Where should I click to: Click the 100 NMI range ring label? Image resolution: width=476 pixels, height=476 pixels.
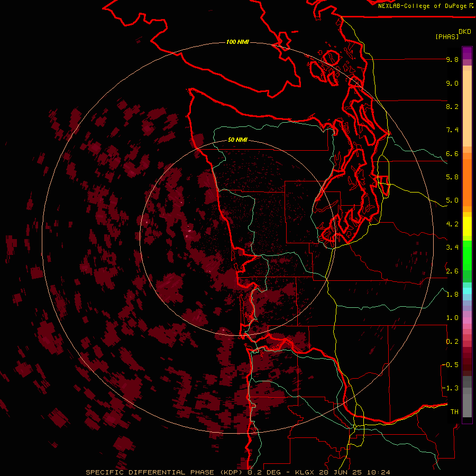pyautogui.click(x=237, y=42)
